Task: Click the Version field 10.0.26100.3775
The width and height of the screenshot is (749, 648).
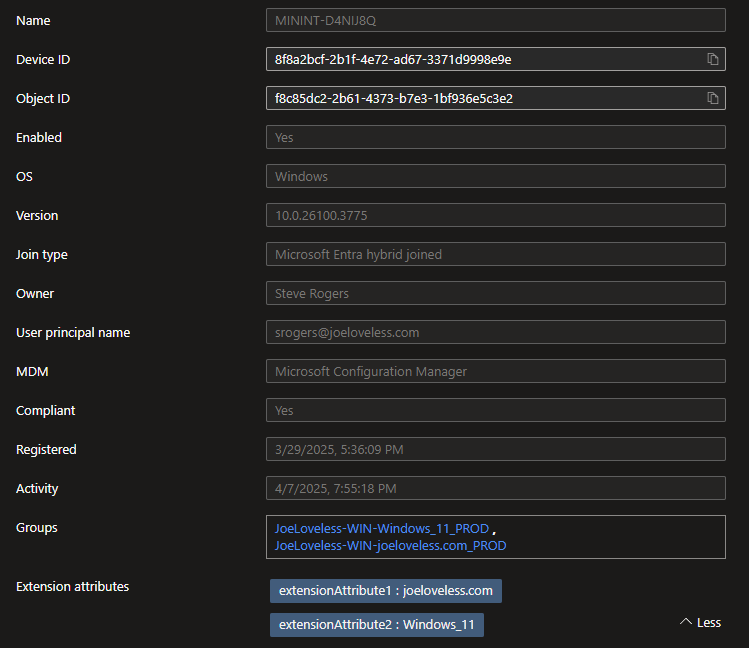Action: click(495, 215)
